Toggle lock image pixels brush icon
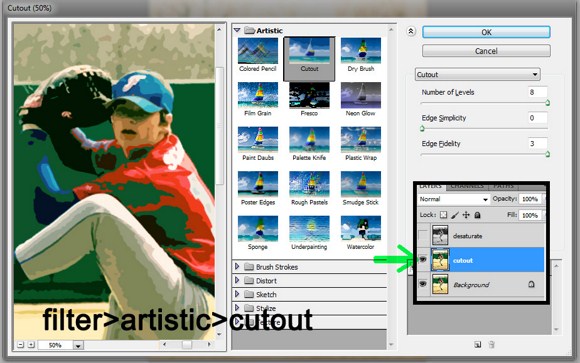This screenshot has height=363, width=580. click(455, 215)
